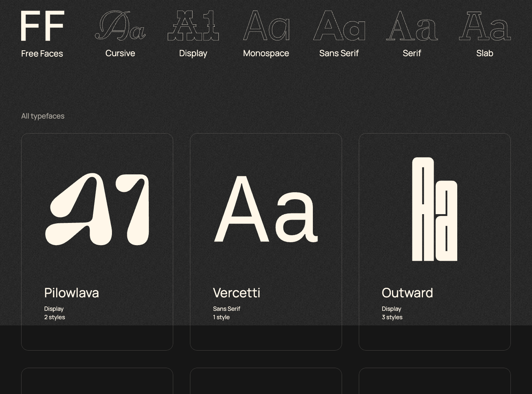The width and height of the screenshot is (532, 394).
Task: Click the Cursive outlined Aa icon
Action: point(120,26)
